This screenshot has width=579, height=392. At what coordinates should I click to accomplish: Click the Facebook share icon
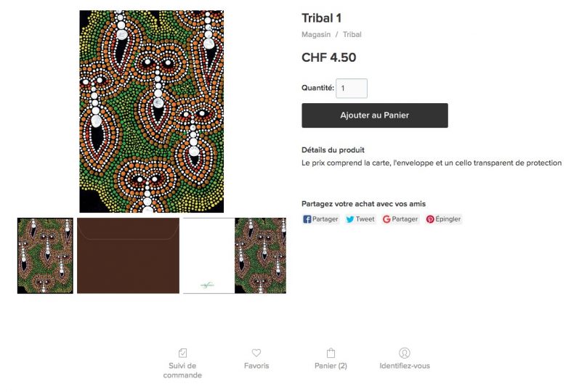[x=307, y=219]
